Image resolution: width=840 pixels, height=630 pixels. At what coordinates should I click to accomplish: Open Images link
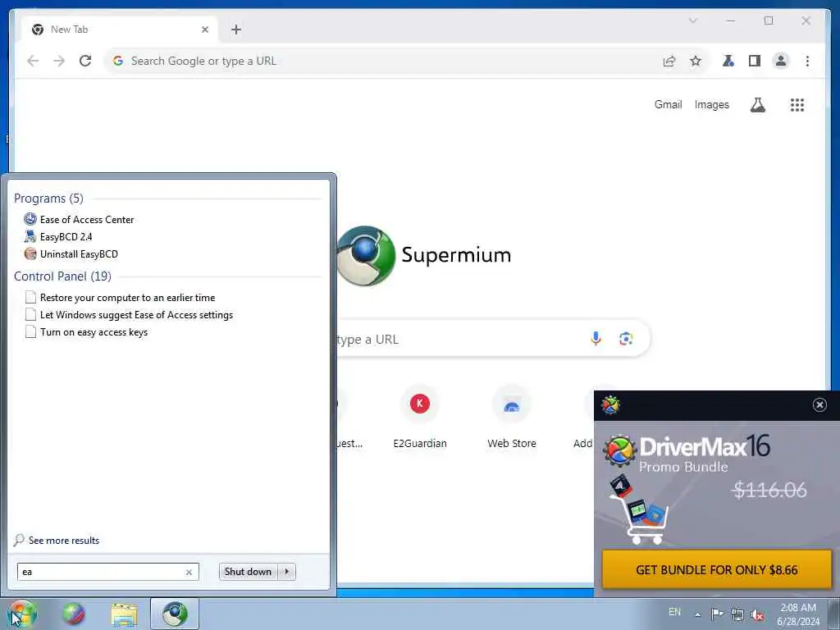(711, 104)
